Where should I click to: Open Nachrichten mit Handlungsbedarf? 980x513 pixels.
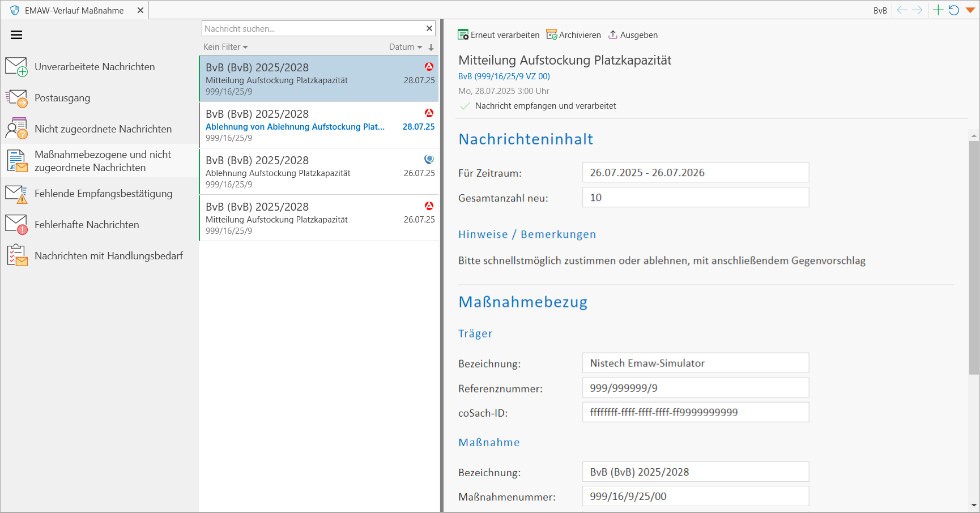pos(99,256)
